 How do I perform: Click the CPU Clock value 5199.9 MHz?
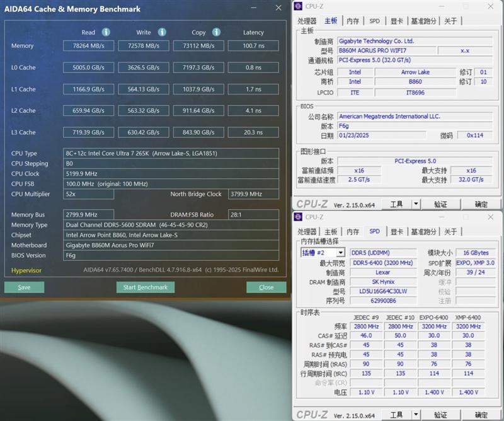[x=171, y=174]
